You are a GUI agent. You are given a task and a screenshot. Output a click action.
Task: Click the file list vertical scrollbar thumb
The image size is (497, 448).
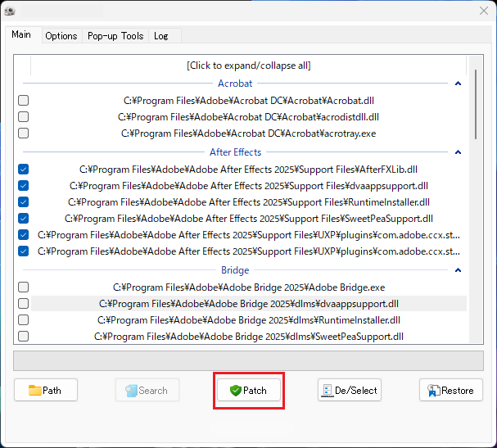tap(476, 104)
